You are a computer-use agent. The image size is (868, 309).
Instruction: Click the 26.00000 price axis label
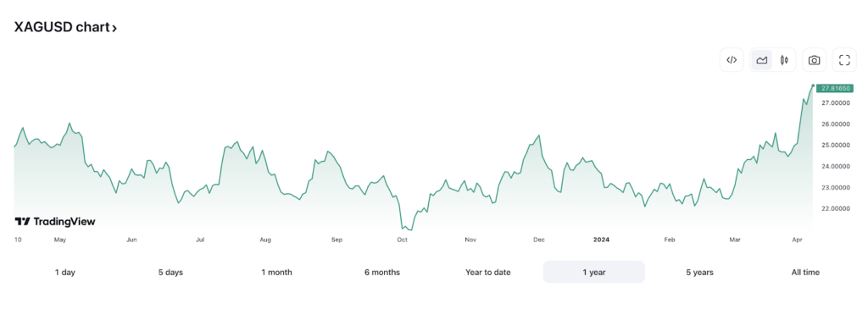click(837, 124)
